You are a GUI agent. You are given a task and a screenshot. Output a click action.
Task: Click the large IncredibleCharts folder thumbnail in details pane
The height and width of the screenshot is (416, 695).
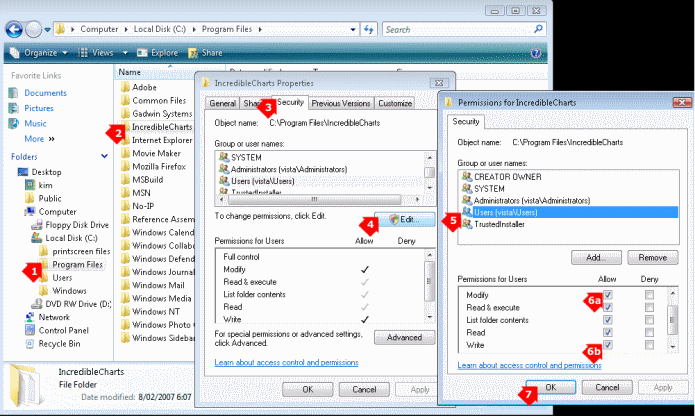(26, 385)
